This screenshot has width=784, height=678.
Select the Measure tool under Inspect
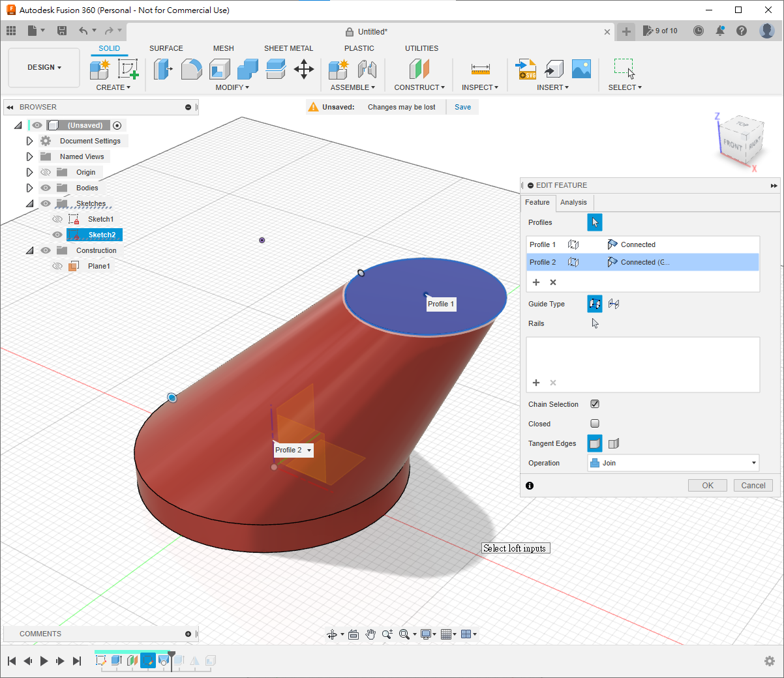pos(480,69)
